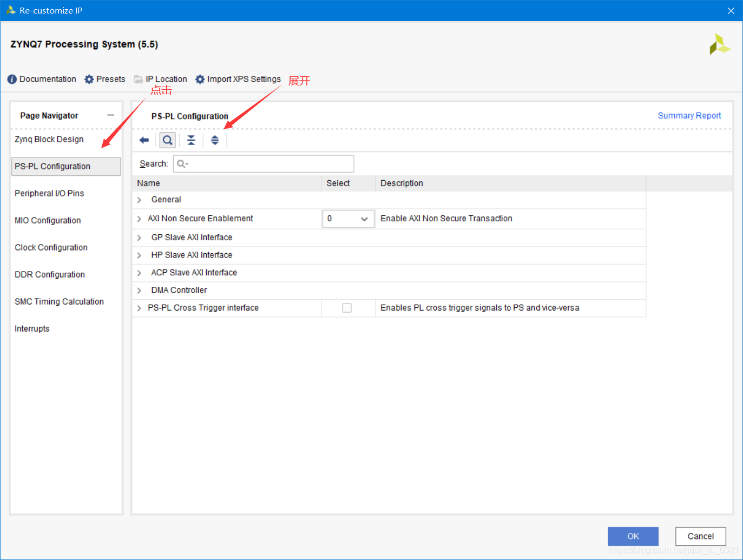Expand the ACP Slave AXI Interface row
The image size is (743, 560).
[139, 273]
